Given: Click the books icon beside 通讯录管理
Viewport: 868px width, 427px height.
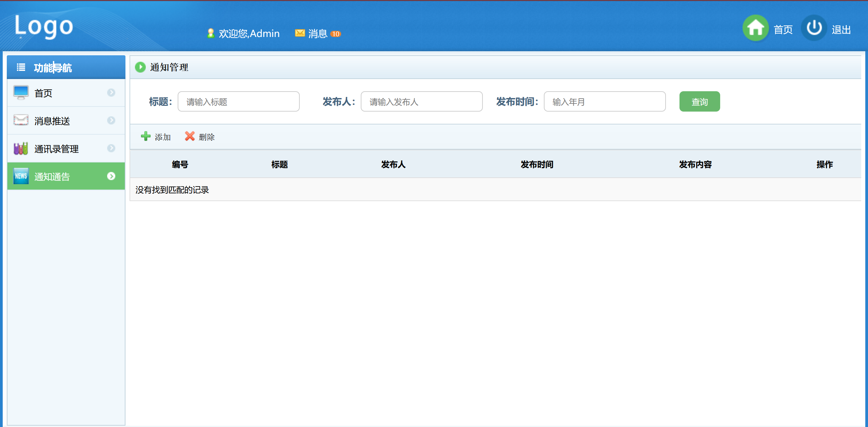Looking at the screenshot, I should 21,148.
